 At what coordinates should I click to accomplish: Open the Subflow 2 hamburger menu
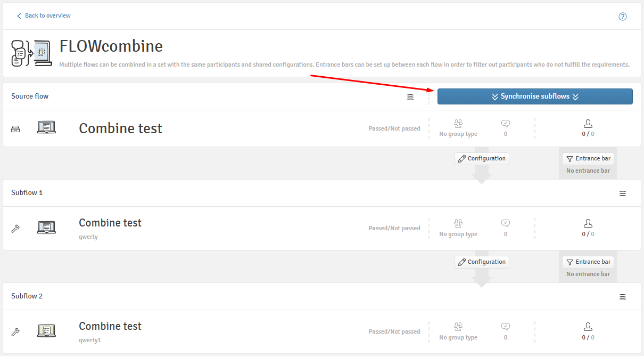pyautogui.click(x=623, y=297)
